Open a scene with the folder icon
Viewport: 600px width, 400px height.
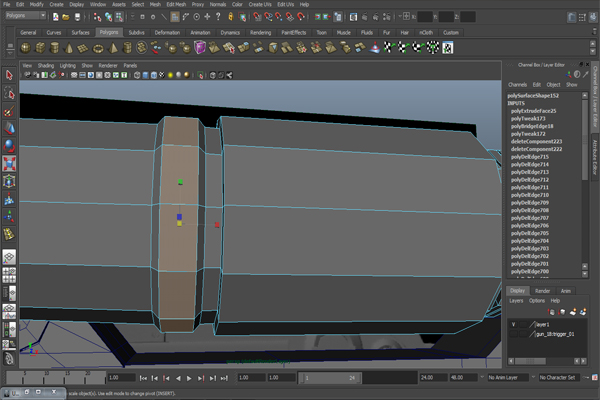pyautogui.click(x=66, y=16)
